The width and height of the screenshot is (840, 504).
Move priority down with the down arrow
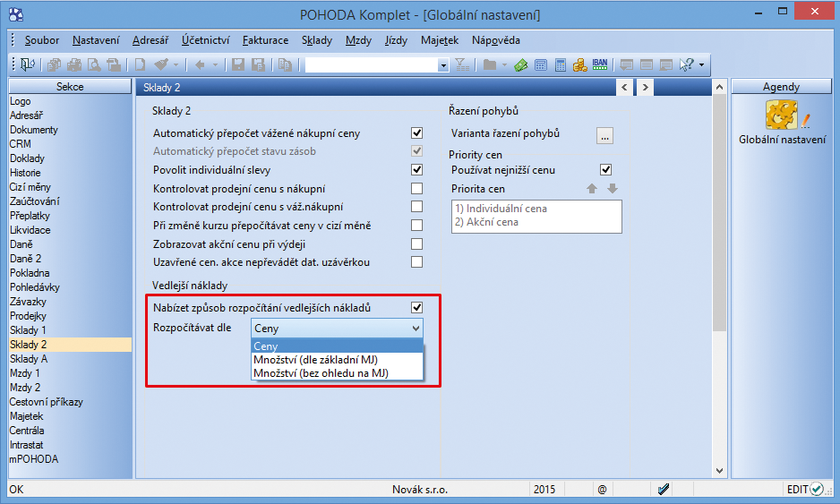[x=613, y=189]
